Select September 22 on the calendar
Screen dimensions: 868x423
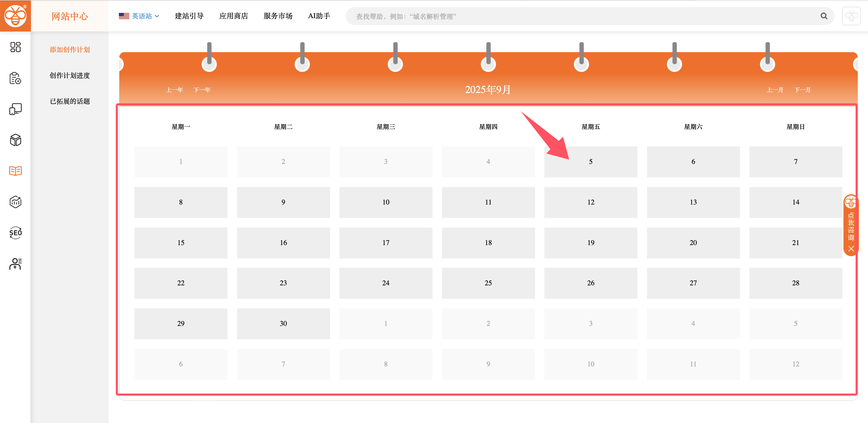coord(181,283)
